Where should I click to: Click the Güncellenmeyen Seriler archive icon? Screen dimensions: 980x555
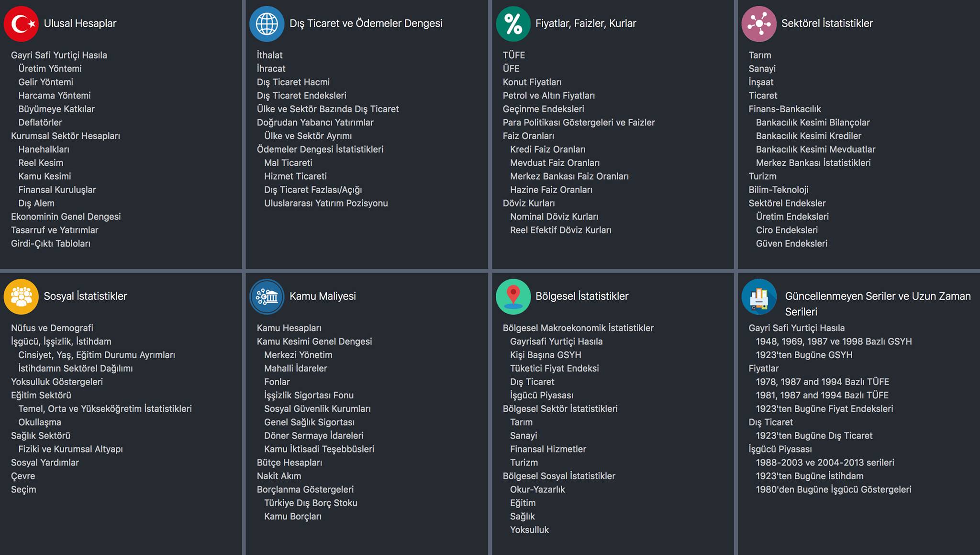click(759, 296)
